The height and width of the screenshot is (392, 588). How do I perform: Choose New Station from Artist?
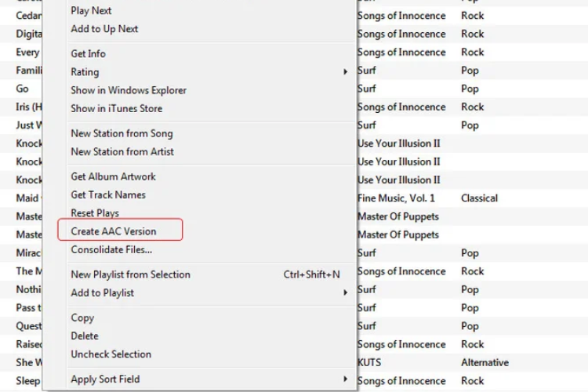pyautogui.click(x=122, y=151)
